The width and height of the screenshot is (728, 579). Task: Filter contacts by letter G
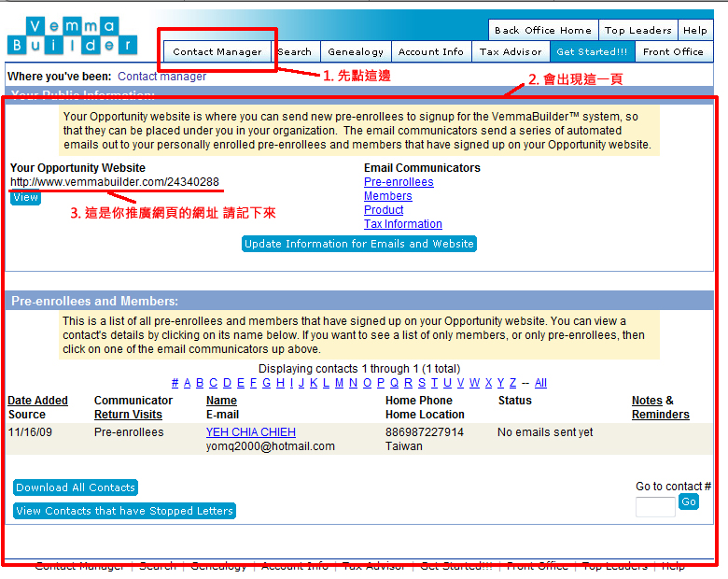(x=267, y=383)
